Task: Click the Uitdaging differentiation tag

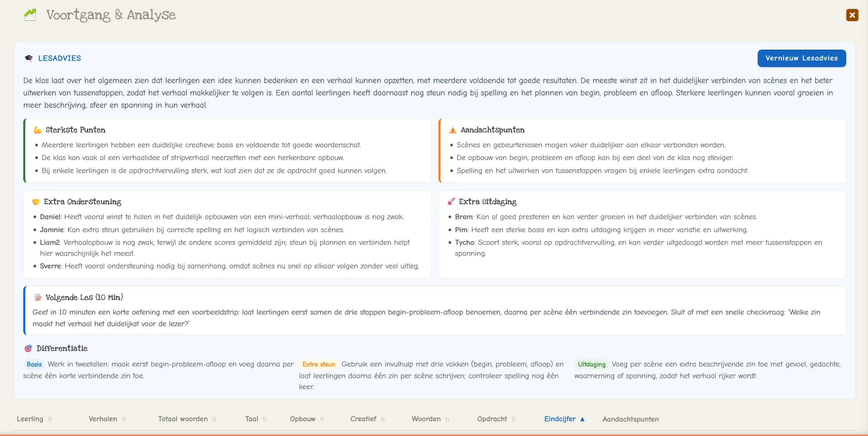Action: [592, 364]
